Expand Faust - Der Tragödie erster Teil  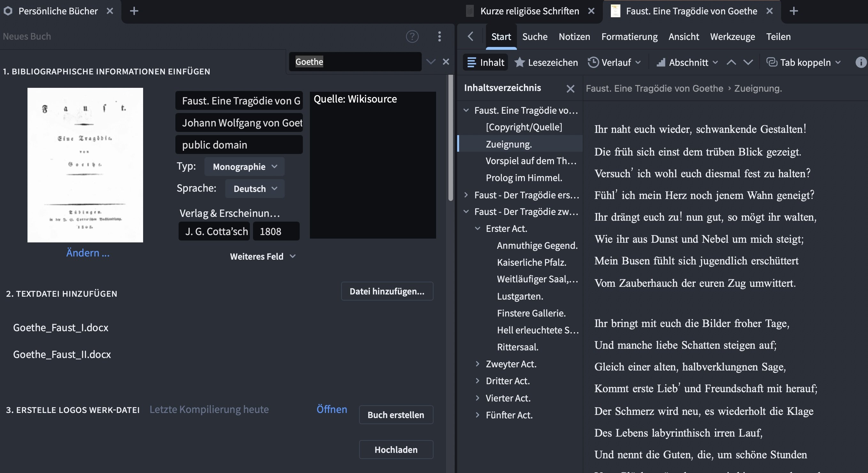pos(466,195)
